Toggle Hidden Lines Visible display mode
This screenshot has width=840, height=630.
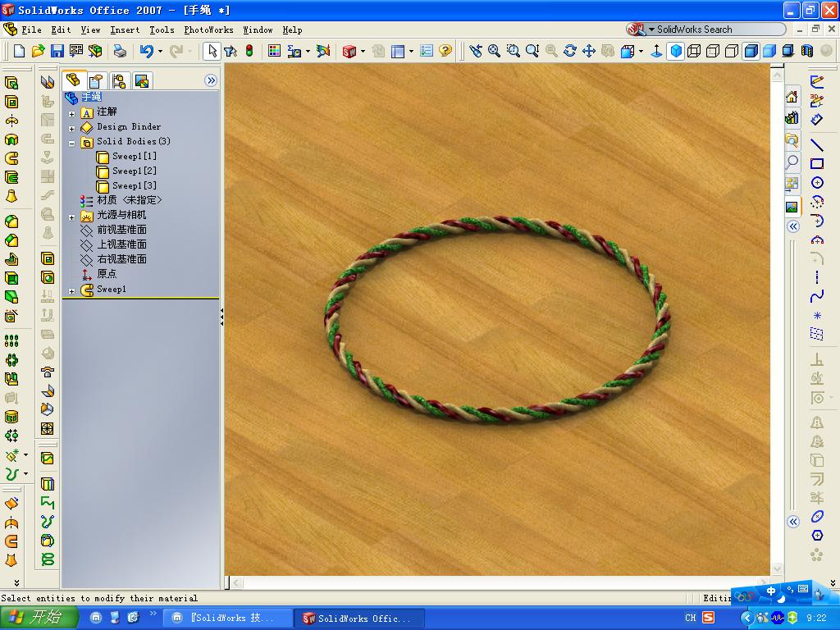click(x=713, y=51)
